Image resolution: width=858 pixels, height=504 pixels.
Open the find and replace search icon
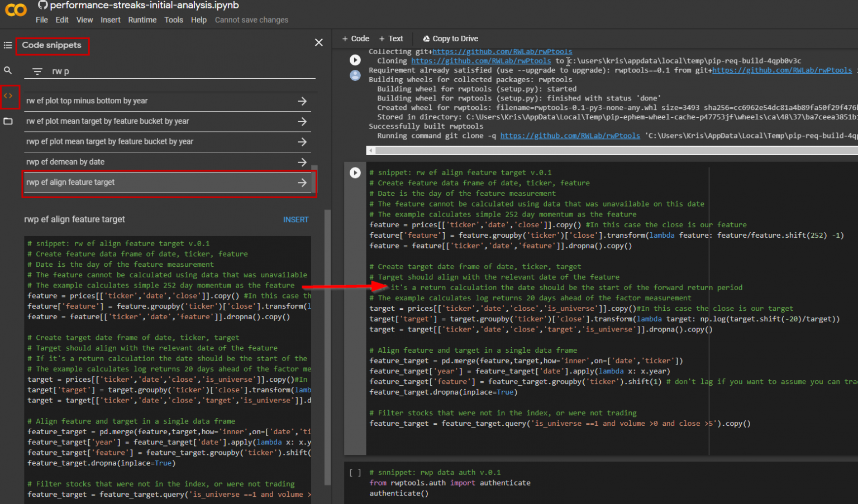pos(8,70)
